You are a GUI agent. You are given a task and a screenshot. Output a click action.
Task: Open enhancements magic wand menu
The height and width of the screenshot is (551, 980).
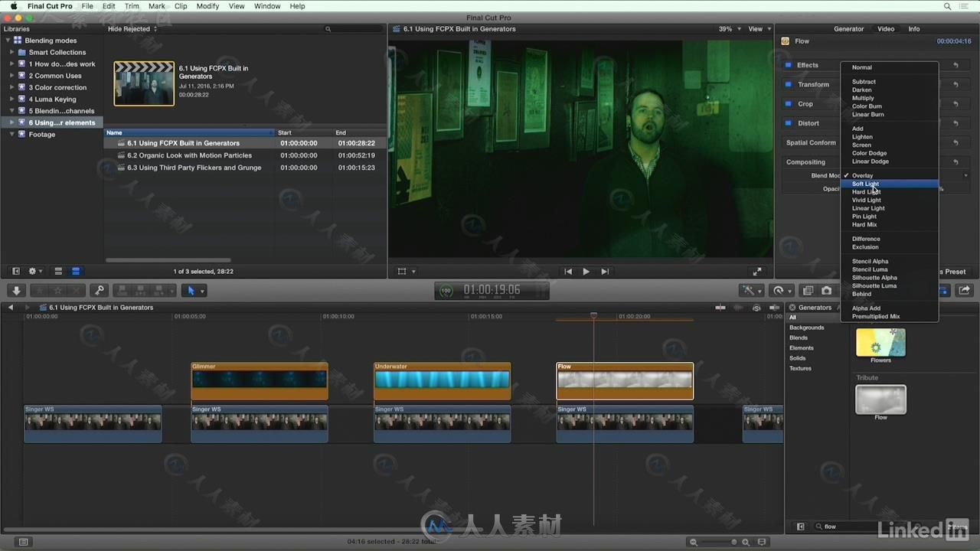click(x=750, y=291)
